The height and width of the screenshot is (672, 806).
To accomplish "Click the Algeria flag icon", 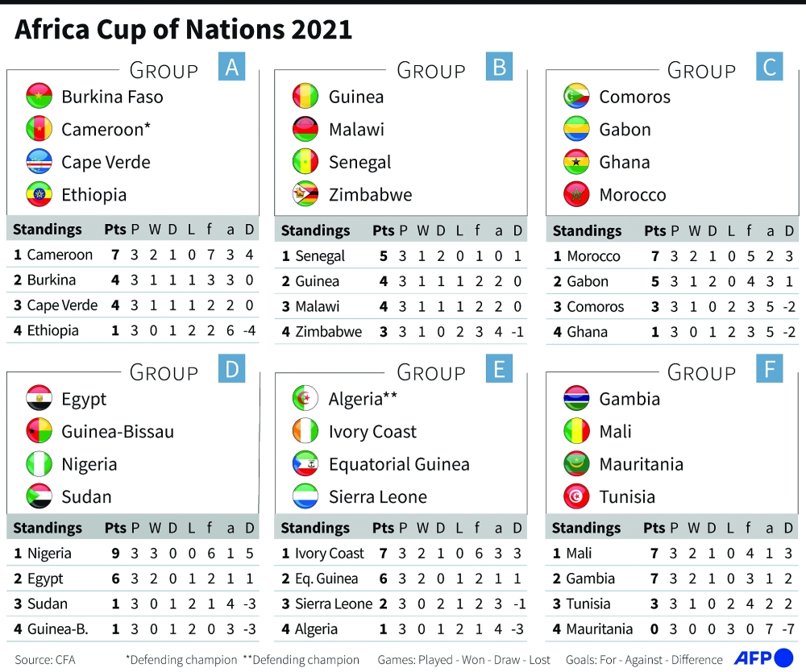I will point(305,399).
